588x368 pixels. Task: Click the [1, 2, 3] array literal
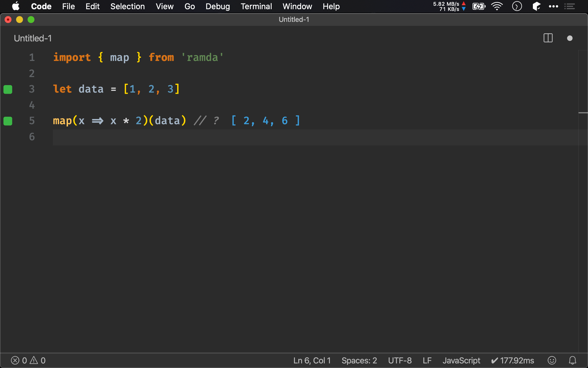click(151, 89)
